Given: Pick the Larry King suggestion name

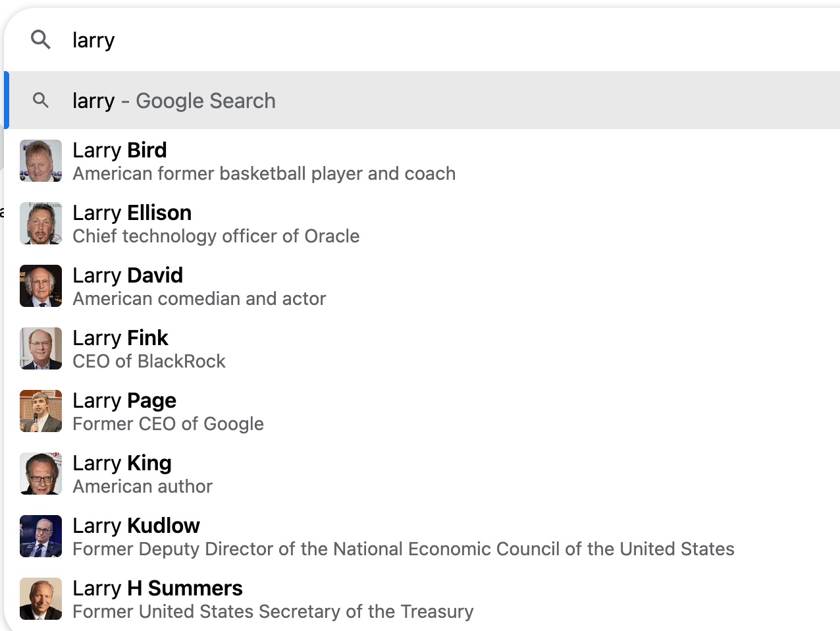Looking at the screenshot, I should 122,463.
